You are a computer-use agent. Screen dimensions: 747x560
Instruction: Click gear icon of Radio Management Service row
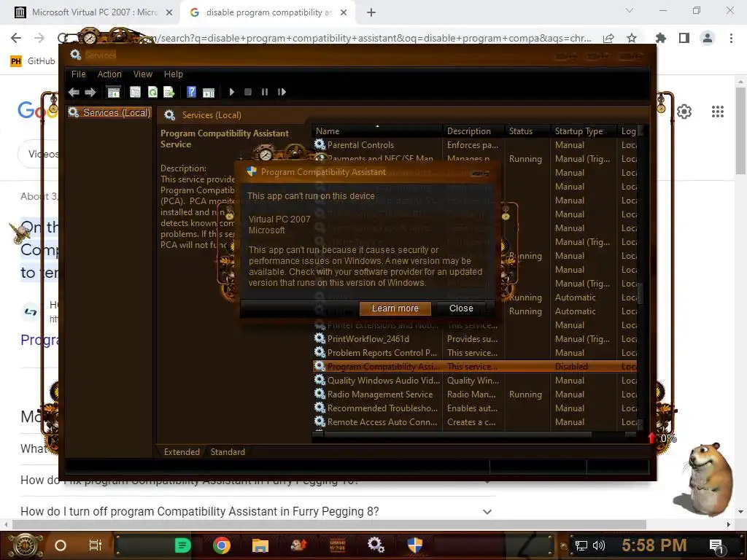[320, 394]
